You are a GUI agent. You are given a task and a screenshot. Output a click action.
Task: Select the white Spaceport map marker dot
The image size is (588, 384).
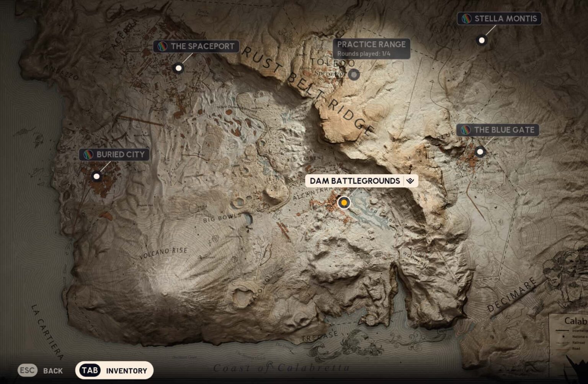(178, 68)
